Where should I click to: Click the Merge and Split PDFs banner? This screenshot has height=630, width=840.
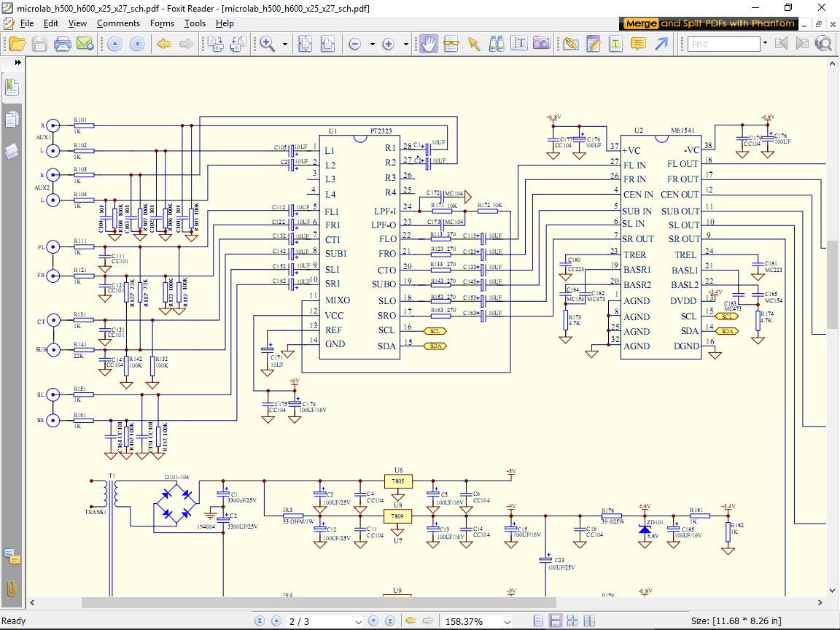(709, 23)
